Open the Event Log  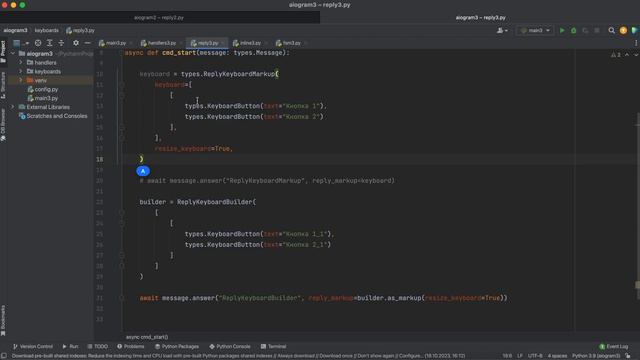point(613,347)
